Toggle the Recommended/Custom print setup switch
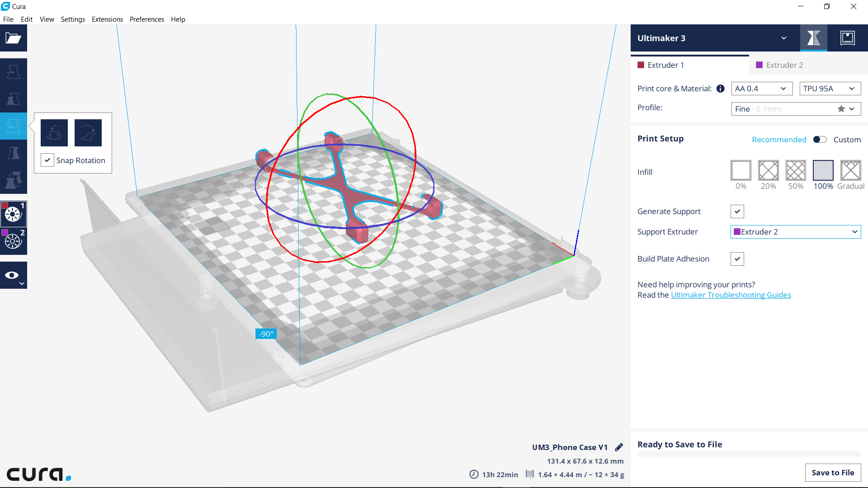The image size is (868, 488). (x=820, y=140)
